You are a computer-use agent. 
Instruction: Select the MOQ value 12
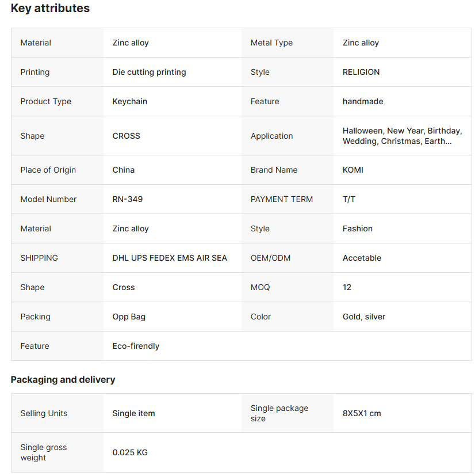347,287
